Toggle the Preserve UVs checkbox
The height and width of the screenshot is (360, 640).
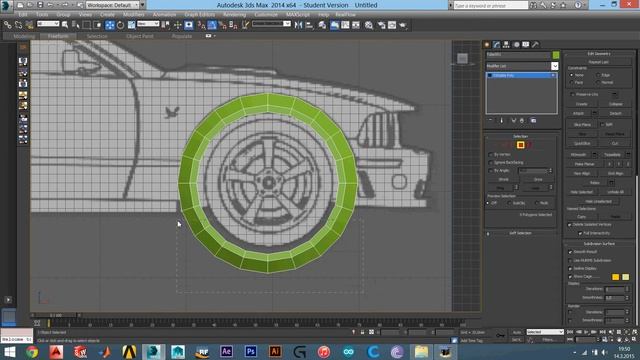pyautogui.click(x=572, y=94)
